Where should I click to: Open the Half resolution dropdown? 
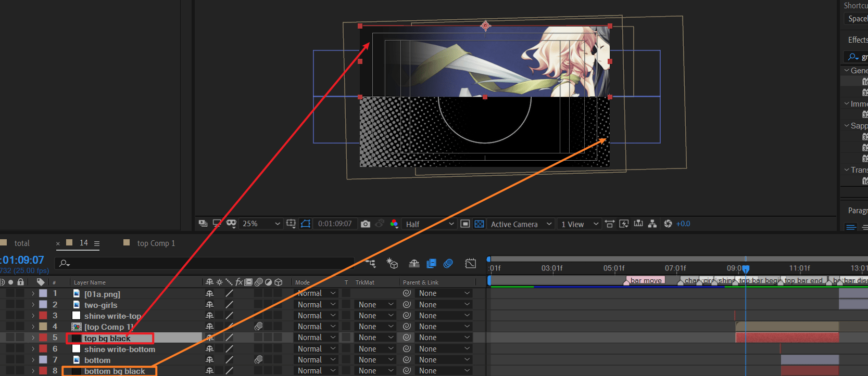tap(430, 224)
